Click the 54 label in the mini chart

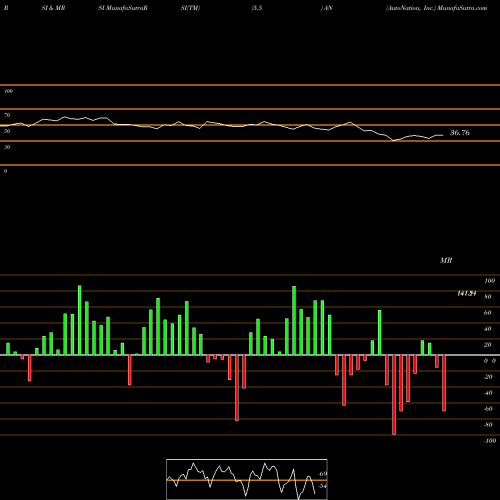click(x=322, y=486)
